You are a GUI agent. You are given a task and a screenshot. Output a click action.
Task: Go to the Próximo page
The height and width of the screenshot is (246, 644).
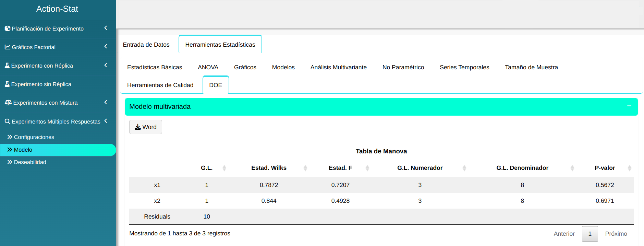[x=616, y=234]
